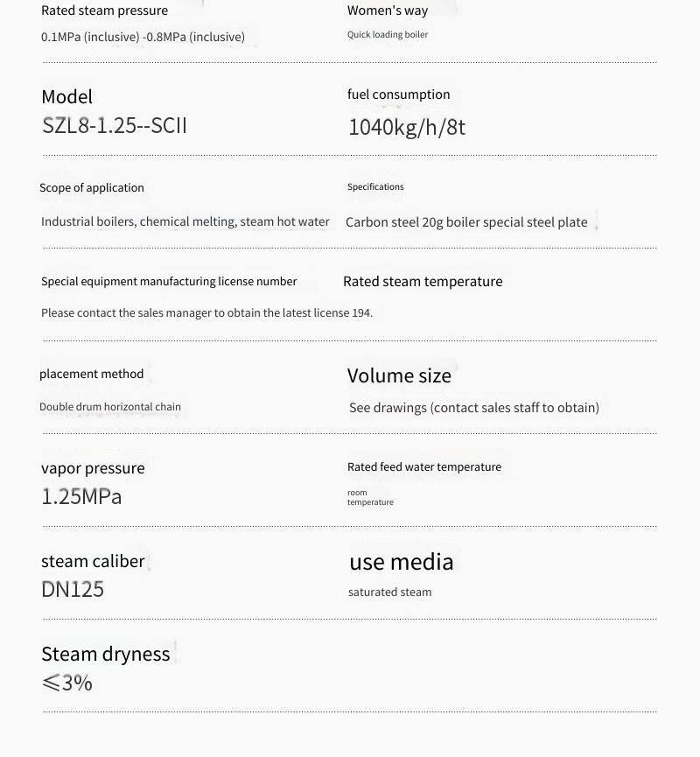Select the 'Double drum horizontal chain' text
The image size is (700, 757).
[110, 407]
